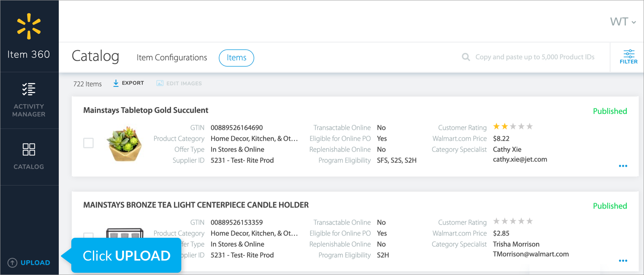Open the Catalog sidebar section
The height and width of the screenshot is (275, 644).
pyautogui.click(x=29, y=156)
